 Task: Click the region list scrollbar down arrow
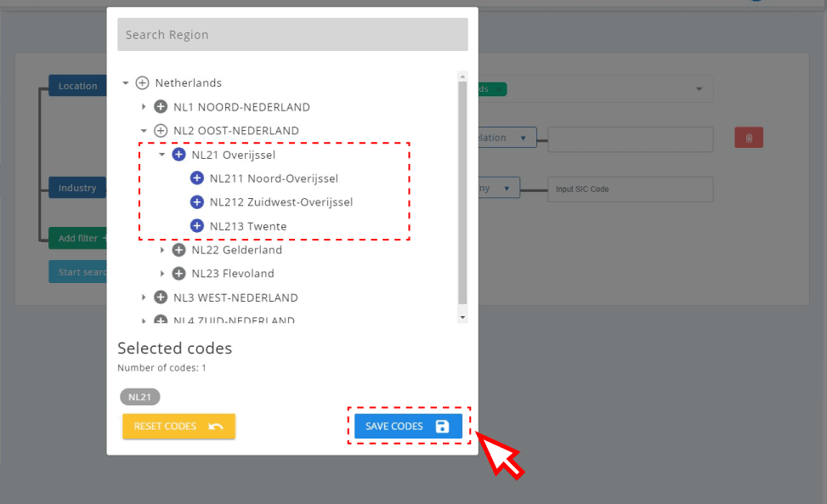point(462,317)
